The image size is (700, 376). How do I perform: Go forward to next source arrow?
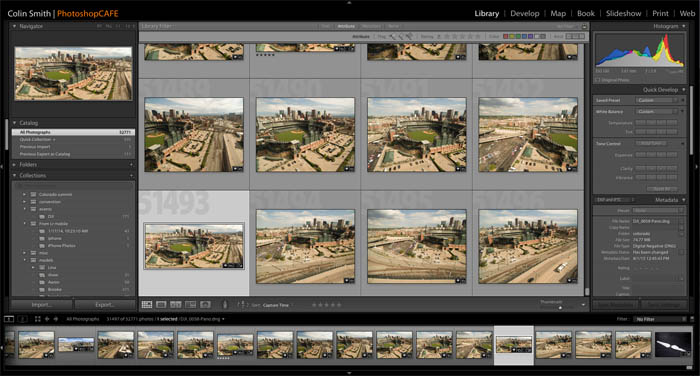click(56, 319)
